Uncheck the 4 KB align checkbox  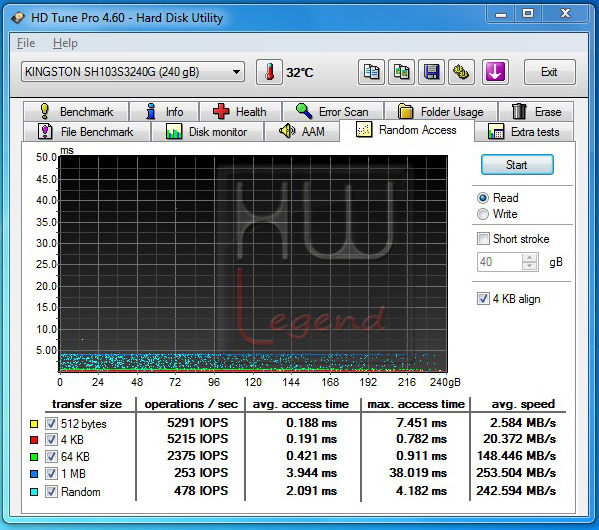483,298
